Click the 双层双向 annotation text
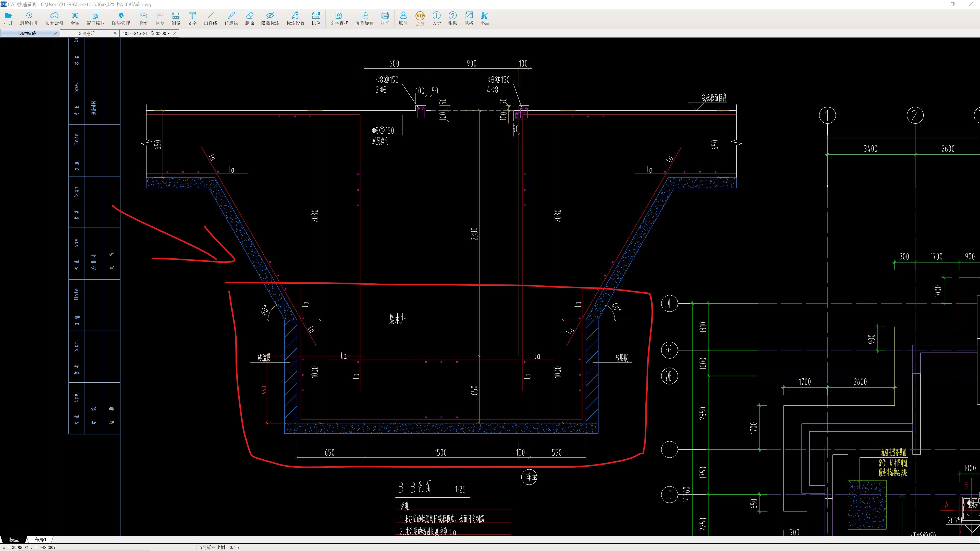The width and height of the screenshot is (980, 551). pyautogui.click(x=380, y=142)
